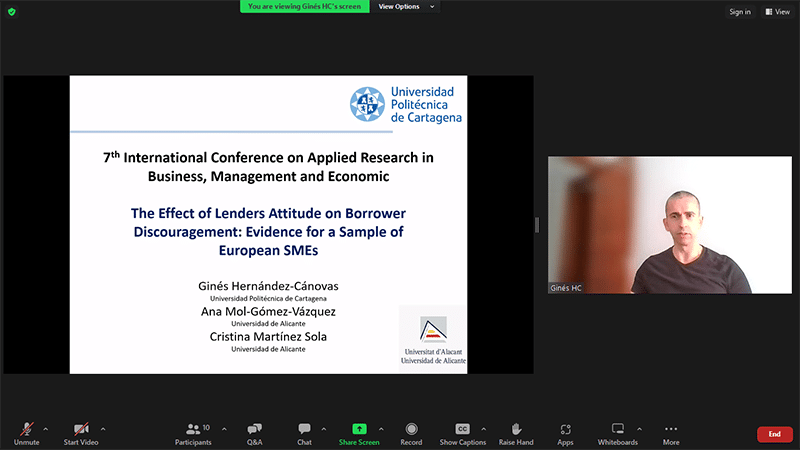800x450 pixels.
Task: Click the Unmute microphone icon
Action: [25, 429]
